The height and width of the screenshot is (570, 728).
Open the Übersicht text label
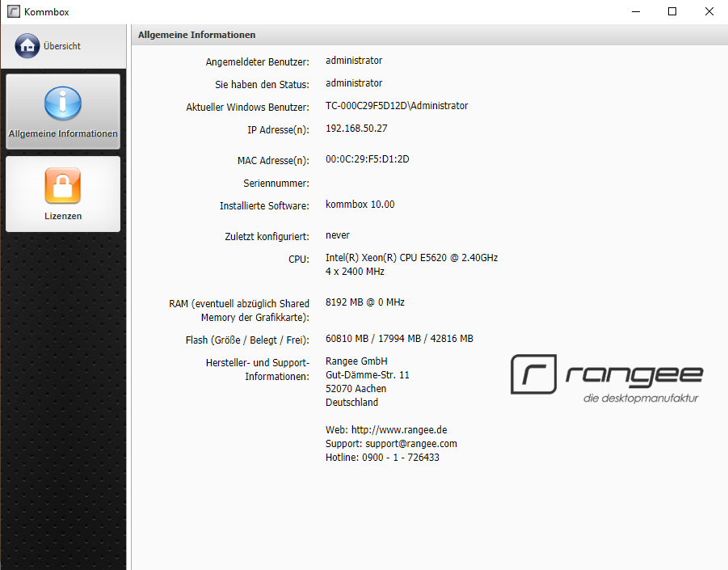tap(62, 47)
